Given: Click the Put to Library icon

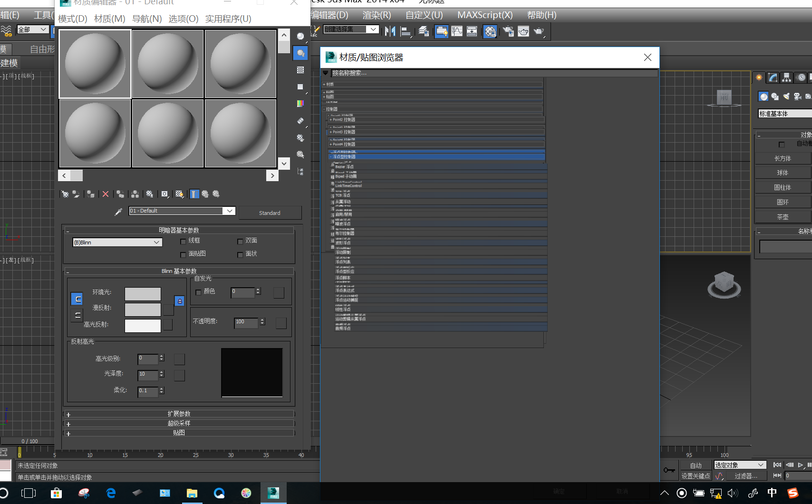Looking at the screenshot, I should tap(150, 194).
